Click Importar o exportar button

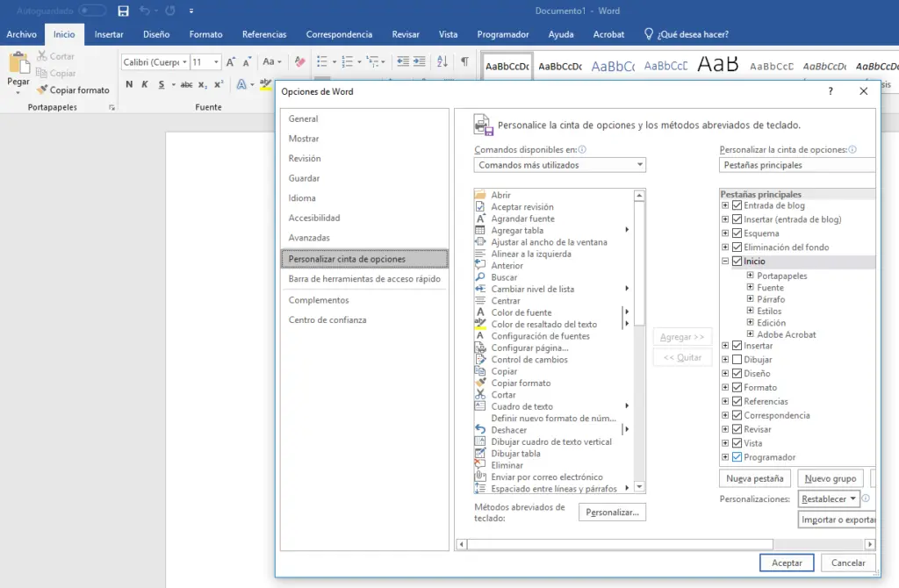[x=838, y=520]
